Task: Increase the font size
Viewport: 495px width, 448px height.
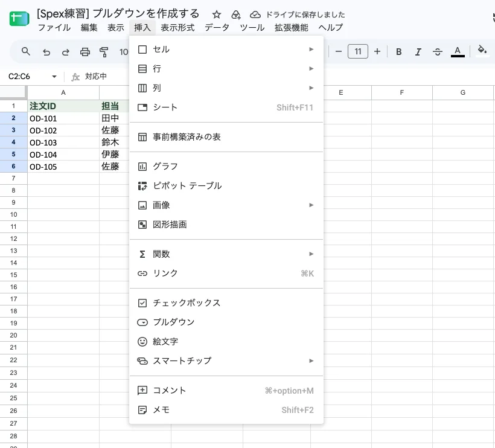Action: pyautogui.click(x=377, y=51)
